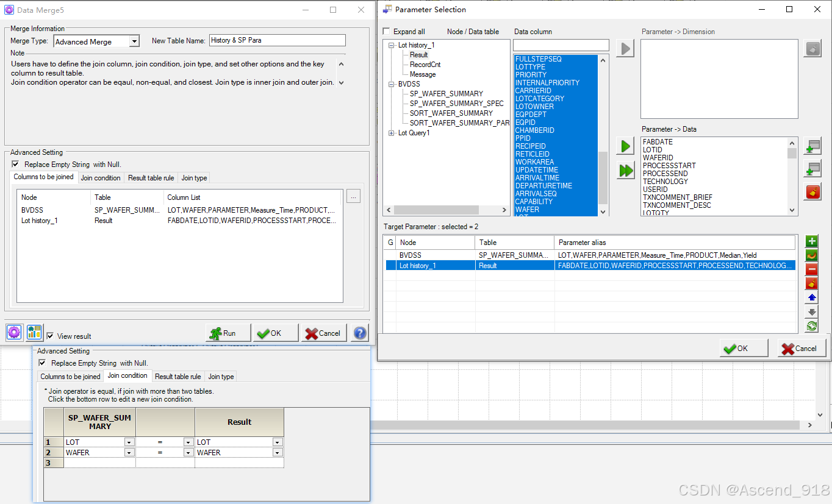Switch to the Result table rule tab
The width and height of the screenshot is (832, 504).
pyautogui.click(x=151, y=177)
